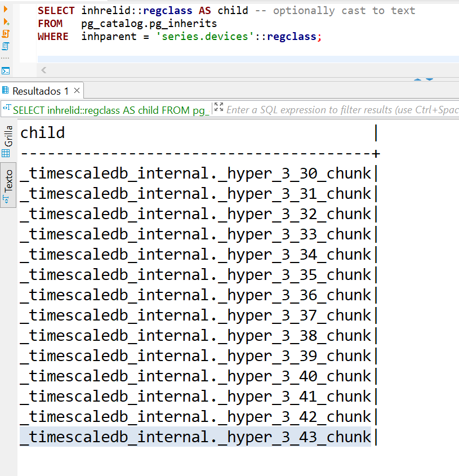Open the green SELECT inhrelid query label

coord(111,110)
